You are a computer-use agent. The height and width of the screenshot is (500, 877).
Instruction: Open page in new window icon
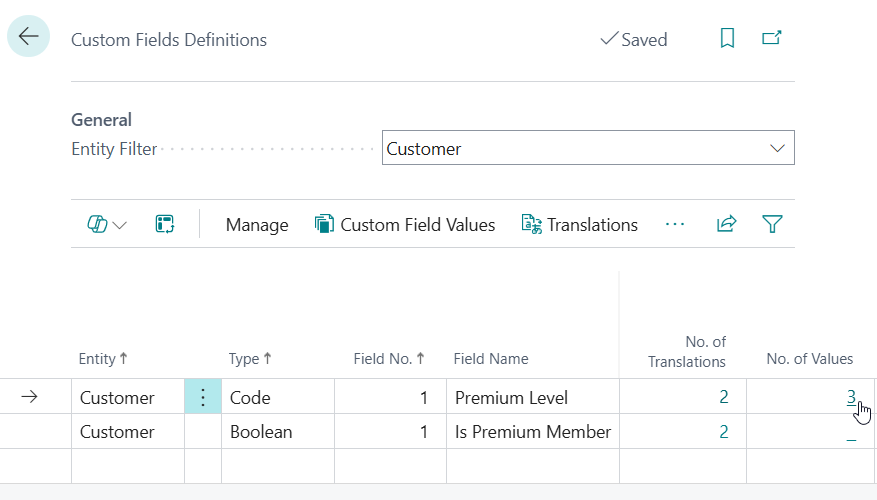click(771, 39)
